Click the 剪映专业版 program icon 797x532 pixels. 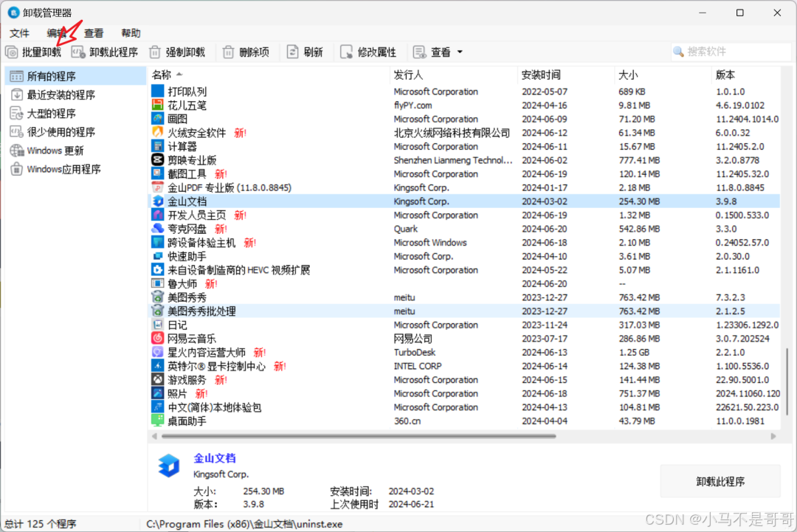tap(158, 160)
